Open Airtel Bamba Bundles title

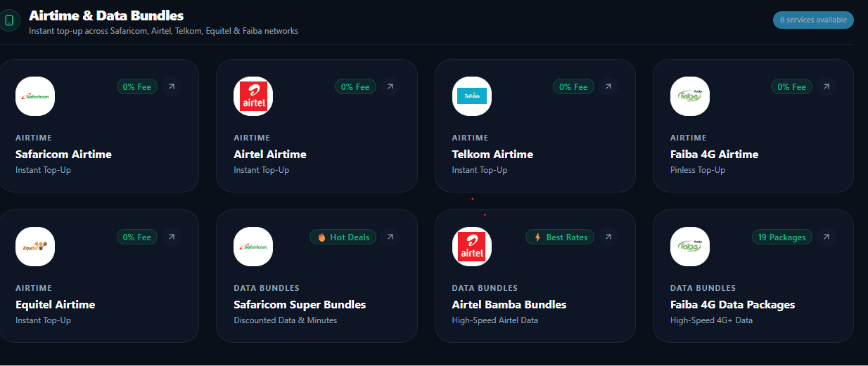tap(509, 304)
